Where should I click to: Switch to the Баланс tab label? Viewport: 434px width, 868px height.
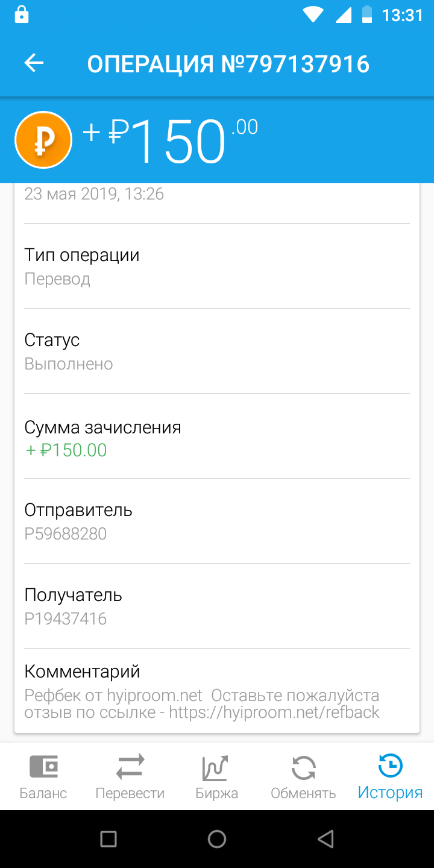(43, 793)
